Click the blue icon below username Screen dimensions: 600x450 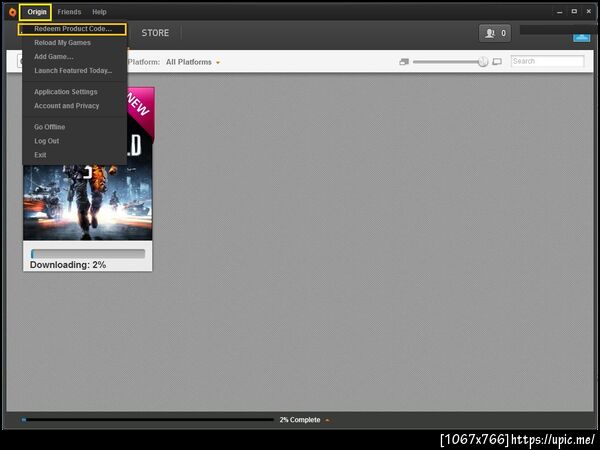click(581, 38)
